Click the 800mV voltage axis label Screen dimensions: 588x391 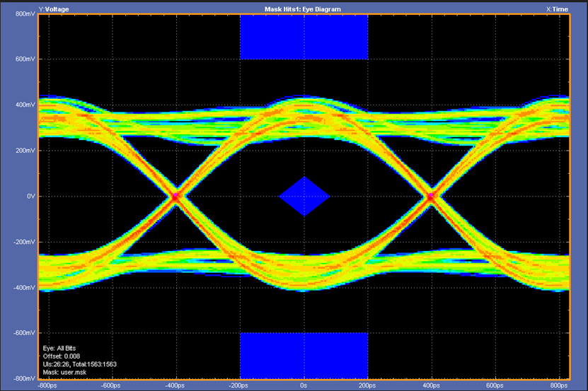point(25,14)
